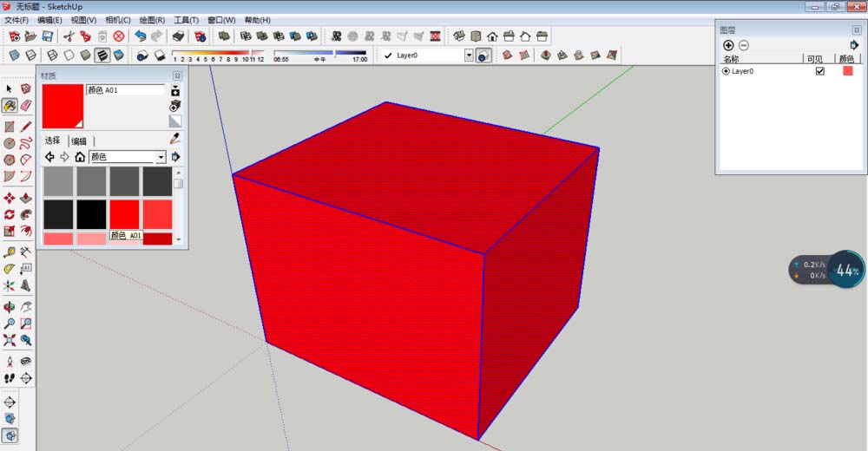Add a new layer with plus icon

tap(728, 45)
